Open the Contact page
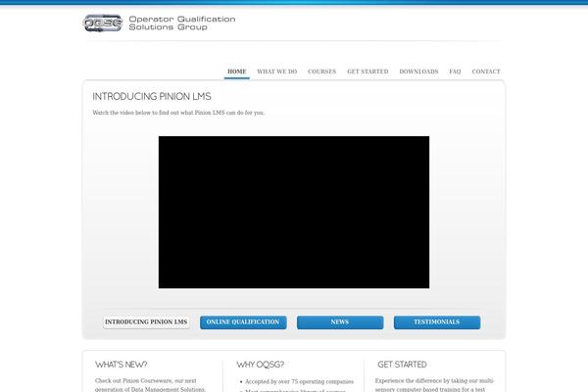This screenshot has width=588, height=392. tap(486, 72)
